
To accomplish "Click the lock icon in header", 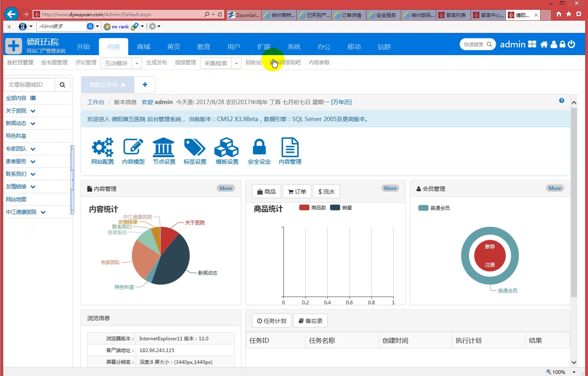I will click(x=562, y=45).
